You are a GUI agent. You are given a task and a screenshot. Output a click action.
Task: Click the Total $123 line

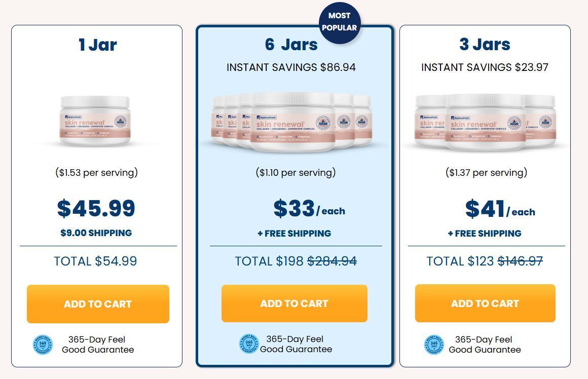tap(485, 261)
